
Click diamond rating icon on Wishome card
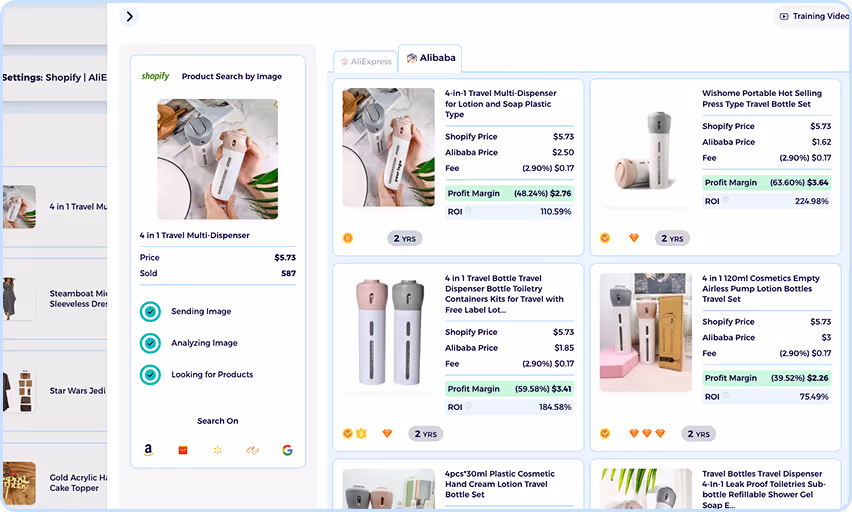pos(634,238)
